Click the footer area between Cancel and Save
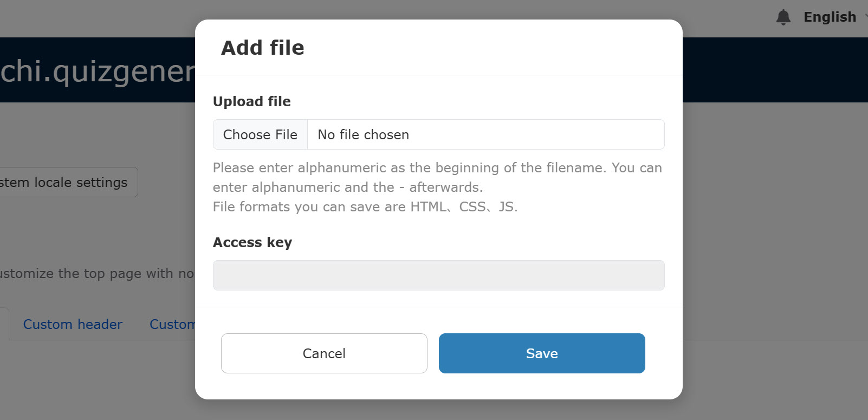This screenshot has width=868, height=420. [433, 353]
